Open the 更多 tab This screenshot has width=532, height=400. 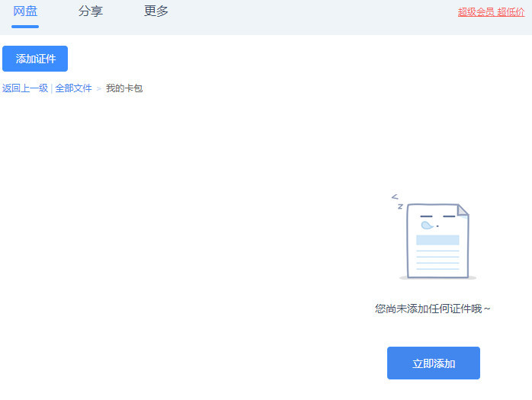[x=156, y=11]
